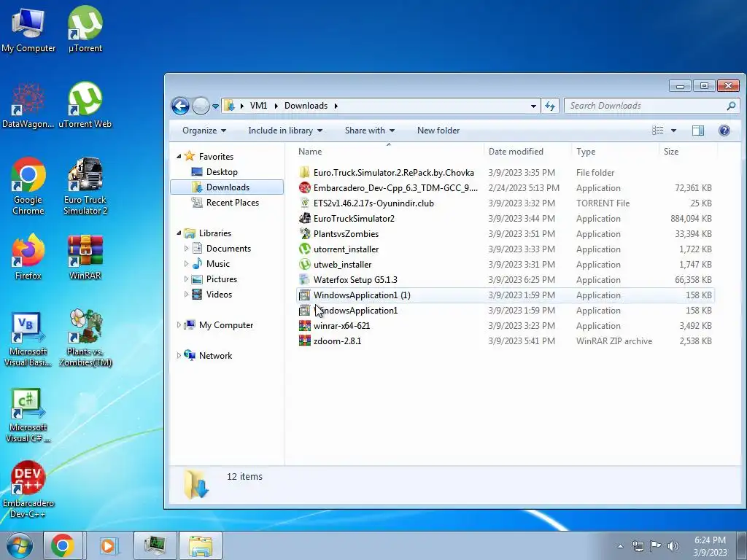This screenshot has height=560, width=747.
Task: Click the Change your view icon
Action: click(x=657, y=131)
